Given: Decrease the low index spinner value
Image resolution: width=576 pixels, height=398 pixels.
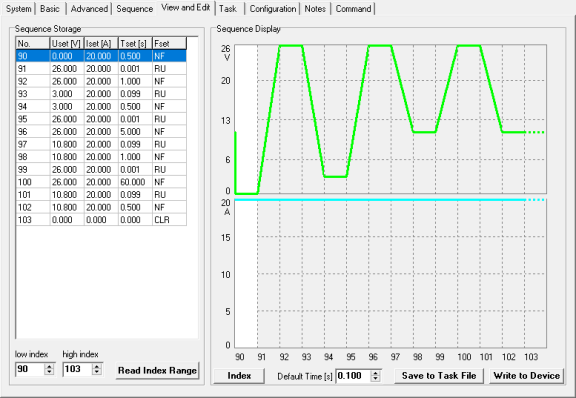Looking at the screenshot, I should point(49,372).
